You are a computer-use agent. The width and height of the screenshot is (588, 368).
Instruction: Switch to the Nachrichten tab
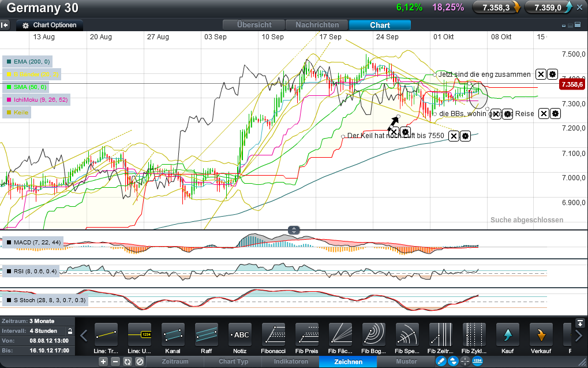pos(317,25)
